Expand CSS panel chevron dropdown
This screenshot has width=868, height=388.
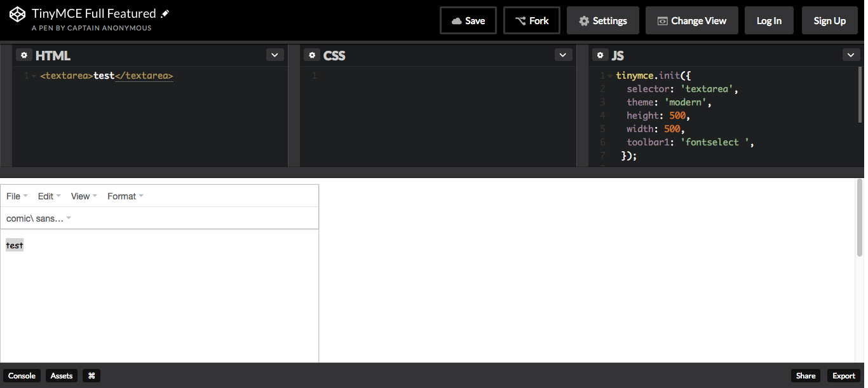click(x=563, y=55)
